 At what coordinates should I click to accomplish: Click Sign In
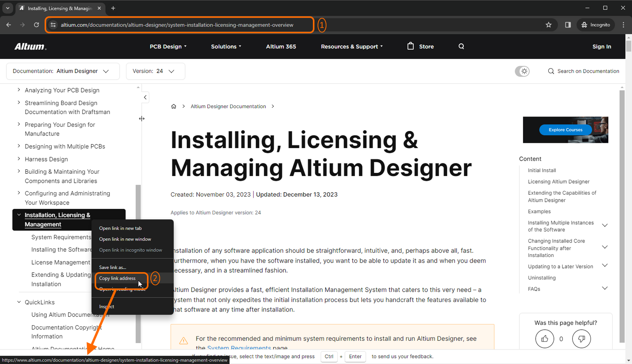[602, 47]
